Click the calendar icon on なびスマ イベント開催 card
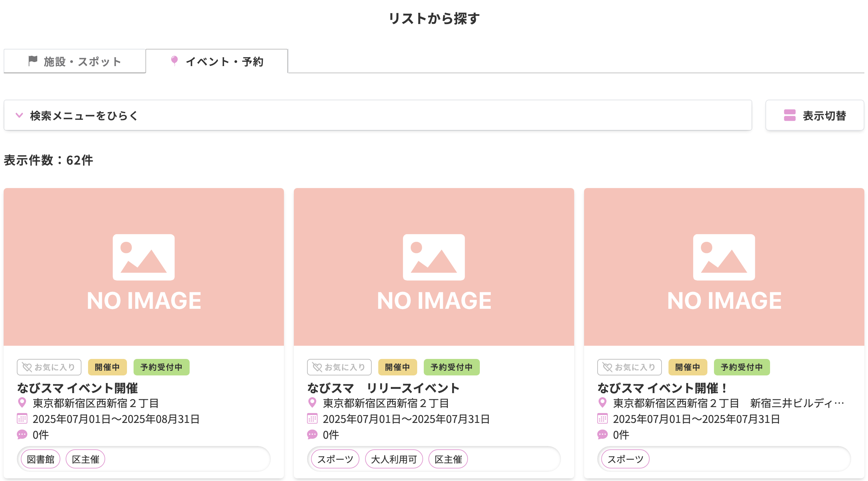The image size is (868, 481). click(x=22, y=419)
